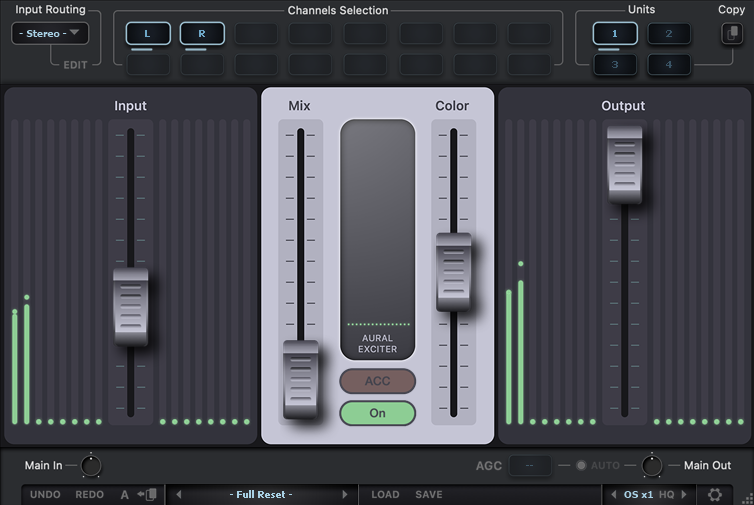The image size is (754, 505).
Task: Click the AGC value field
Action: 529,466
